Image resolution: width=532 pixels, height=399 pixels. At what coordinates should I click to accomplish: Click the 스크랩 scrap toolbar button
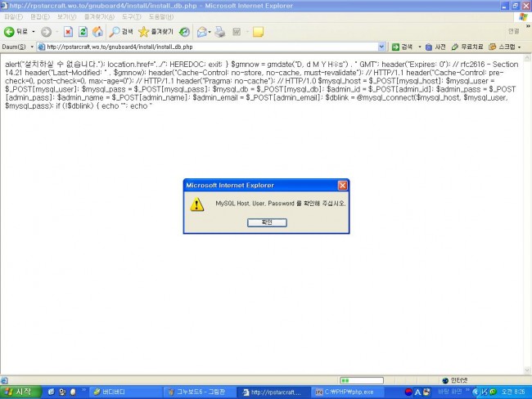502,47
